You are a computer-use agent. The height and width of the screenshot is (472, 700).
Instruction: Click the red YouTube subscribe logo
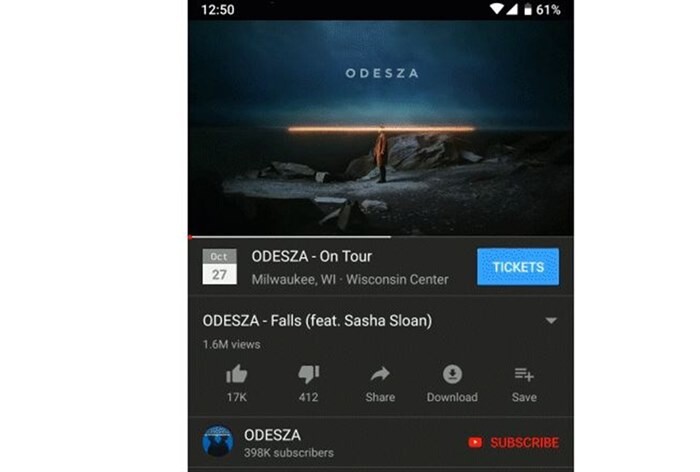pyautogui.click(x=475, y=442)
